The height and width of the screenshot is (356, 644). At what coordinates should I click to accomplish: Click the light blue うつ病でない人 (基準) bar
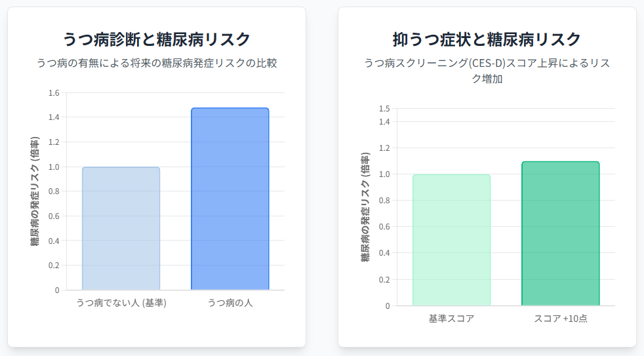pos(121,228)
